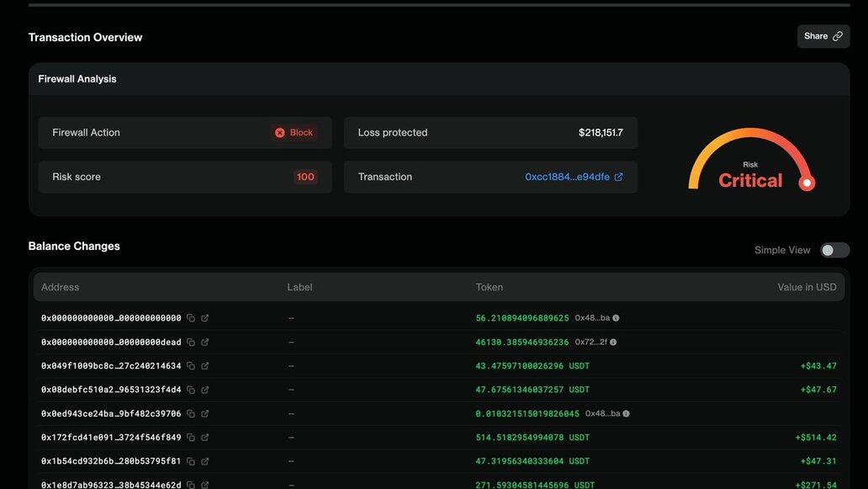The width and height of the screenshot is (868, 489).
Task: Open the 0x000...00000000dead address in explorer
Action: click(x=204, y=343)
